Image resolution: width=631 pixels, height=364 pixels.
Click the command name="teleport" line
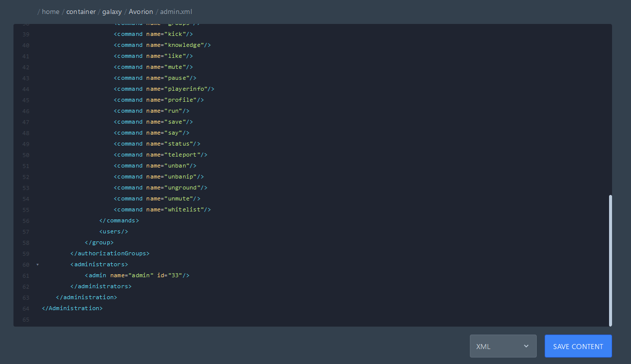161,155
